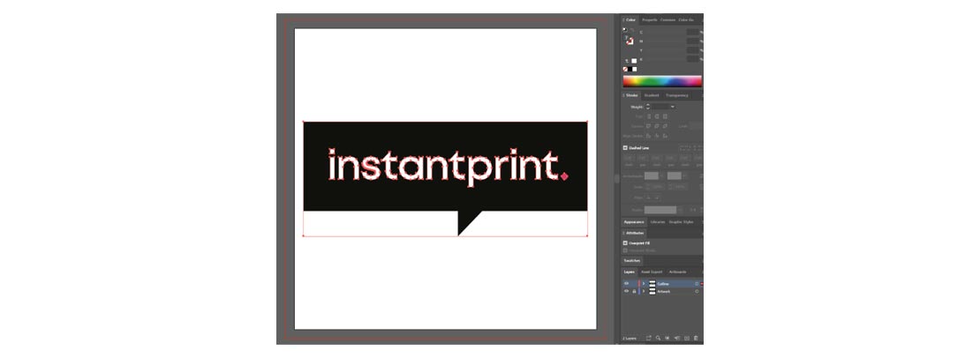Enable the Dashed Line checkbox
Image resolution: width=980 pixels, height=358 pixels.
(626, 148)
